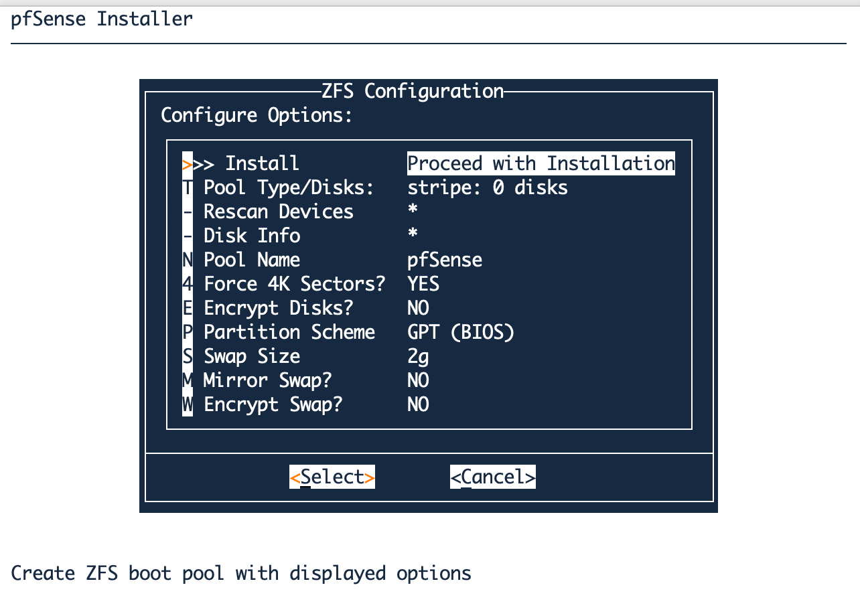Click the 'NO' value beside Encrypt Disks

coord(418,308)
